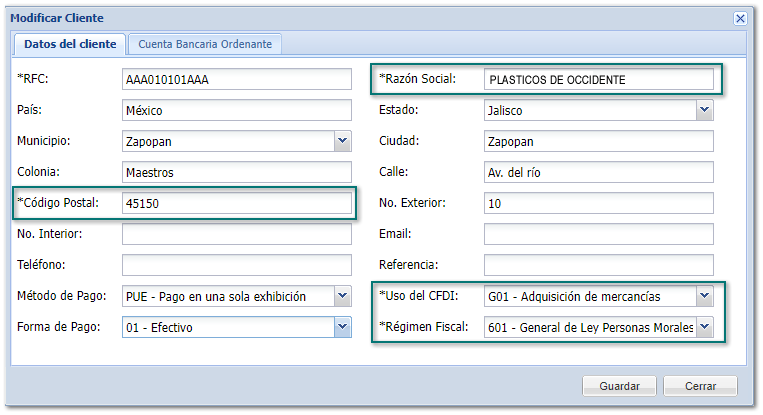The height and width of the screenshot is (415, 763).
Task: Click the empty Email field
Action: pos(598,234)
